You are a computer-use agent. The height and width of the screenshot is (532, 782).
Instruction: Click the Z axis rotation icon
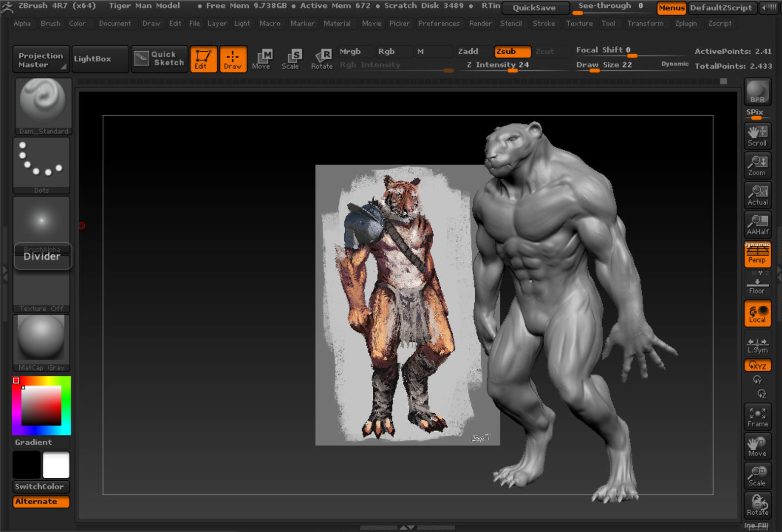[761, 394]
